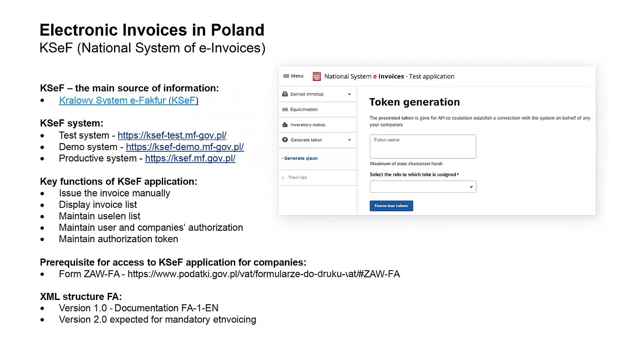Viewport: 644px width, 362px height.
Task: Open Inveretory notice via its chart icon
Action: (285, 124)
